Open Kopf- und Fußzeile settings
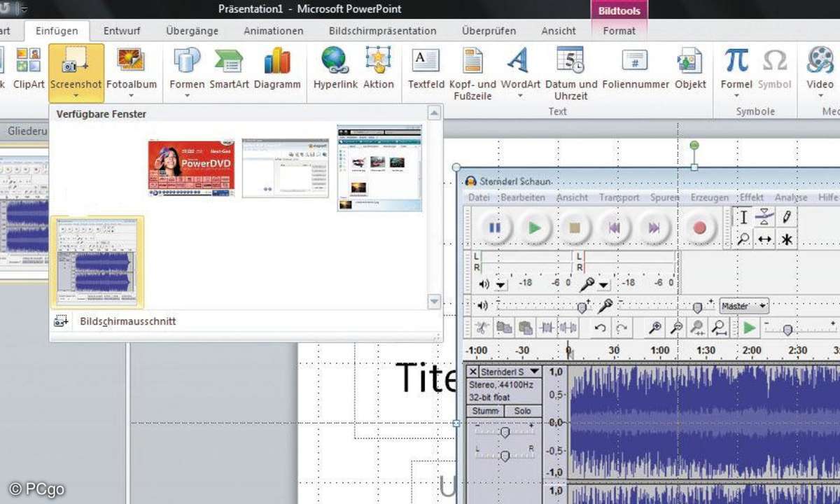This screenshot has height=504, width=840. [x=473, y=74]
